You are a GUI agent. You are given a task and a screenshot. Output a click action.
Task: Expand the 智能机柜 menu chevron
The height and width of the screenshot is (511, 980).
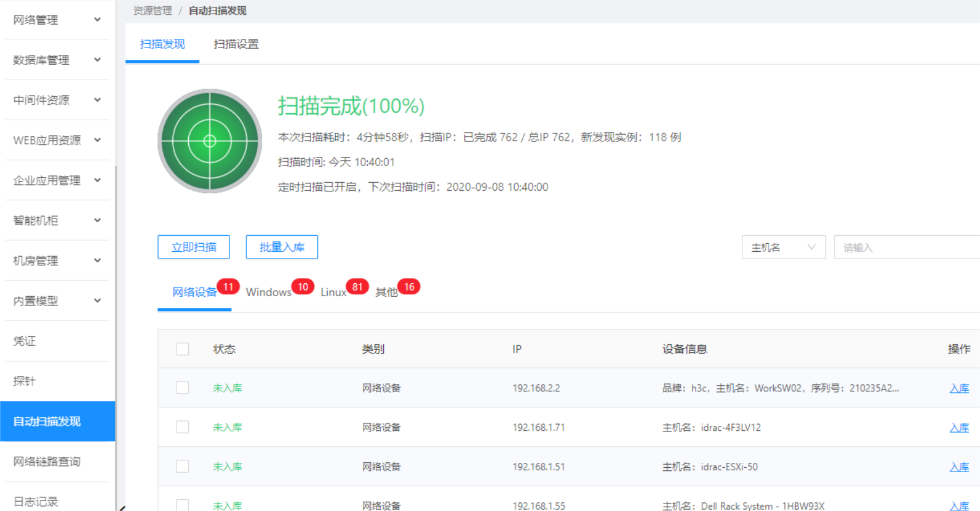[x=97, y=220]
